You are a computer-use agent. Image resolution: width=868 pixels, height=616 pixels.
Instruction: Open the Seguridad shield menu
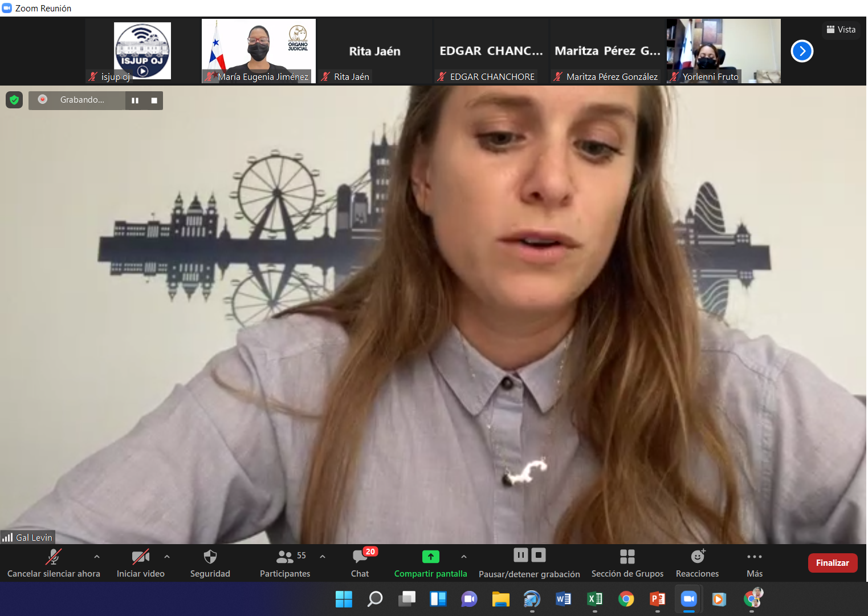[210, 563]
